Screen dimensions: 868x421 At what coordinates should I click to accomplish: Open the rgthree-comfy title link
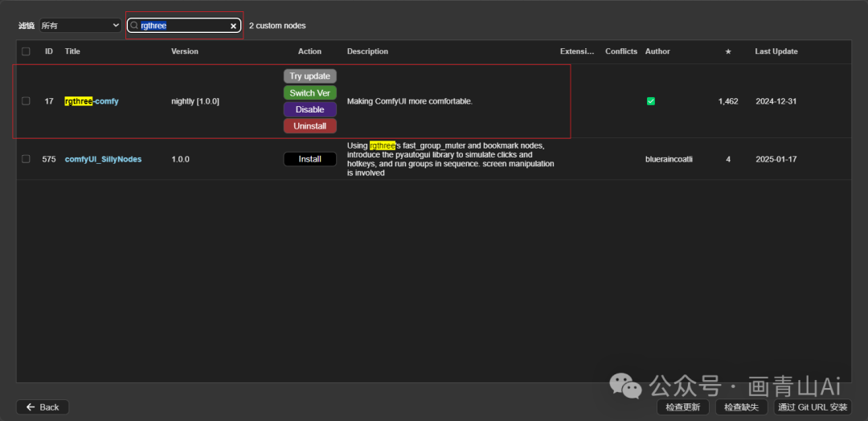(x=92, y=101)
